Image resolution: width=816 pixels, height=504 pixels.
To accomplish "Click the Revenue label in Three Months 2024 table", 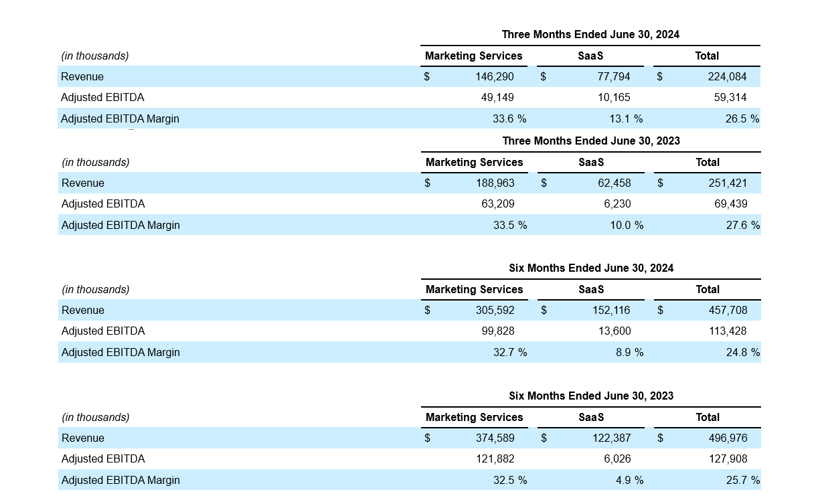I will [x=82, y=77].
